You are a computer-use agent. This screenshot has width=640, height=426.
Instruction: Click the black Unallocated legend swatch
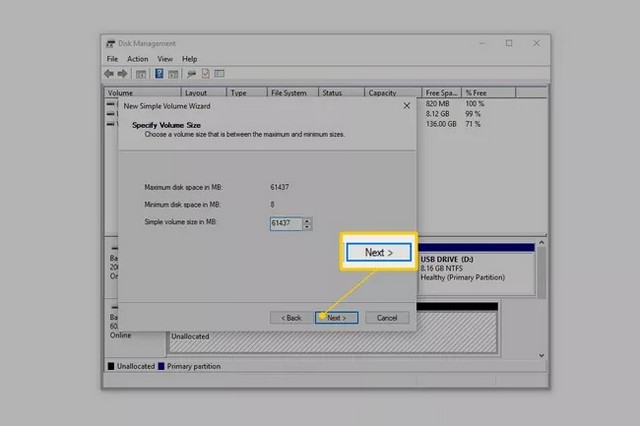111,367
